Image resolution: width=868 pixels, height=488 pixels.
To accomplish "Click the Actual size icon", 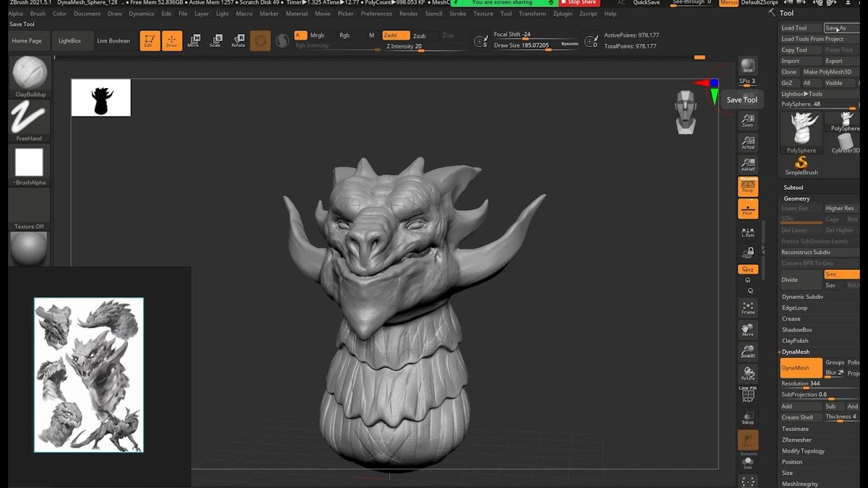I will click(x=748, y=142).
